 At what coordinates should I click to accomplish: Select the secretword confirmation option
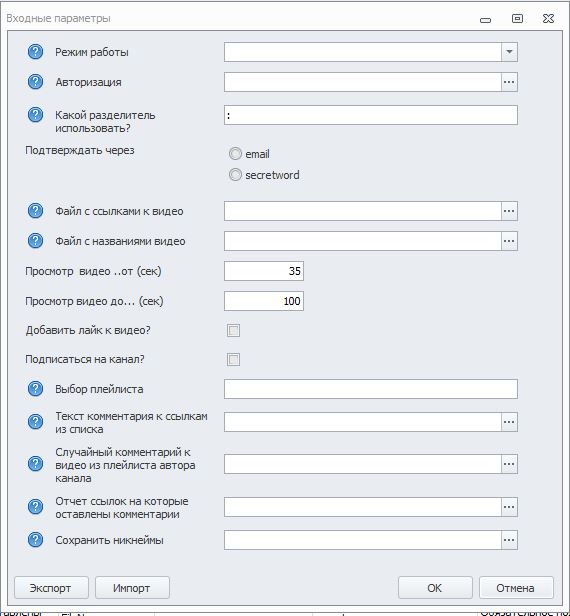[x=235, y=174]
